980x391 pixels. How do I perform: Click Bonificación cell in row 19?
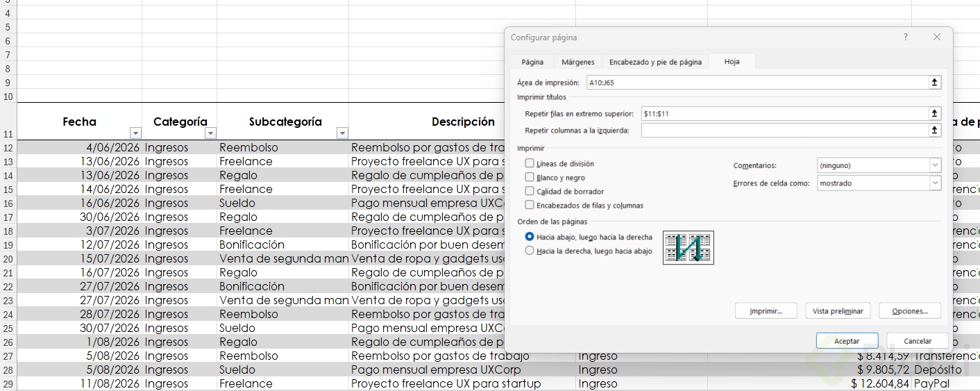[283, 244]
